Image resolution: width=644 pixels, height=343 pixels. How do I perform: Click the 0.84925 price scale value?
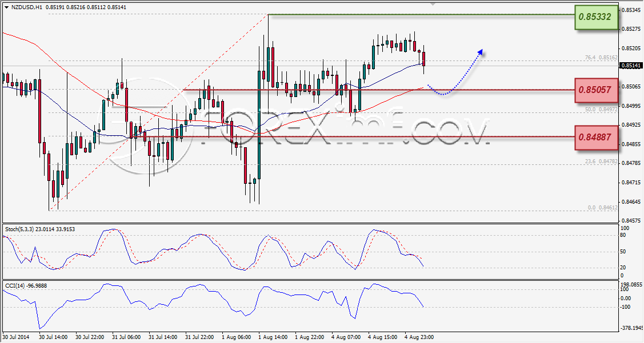point(630,124)
